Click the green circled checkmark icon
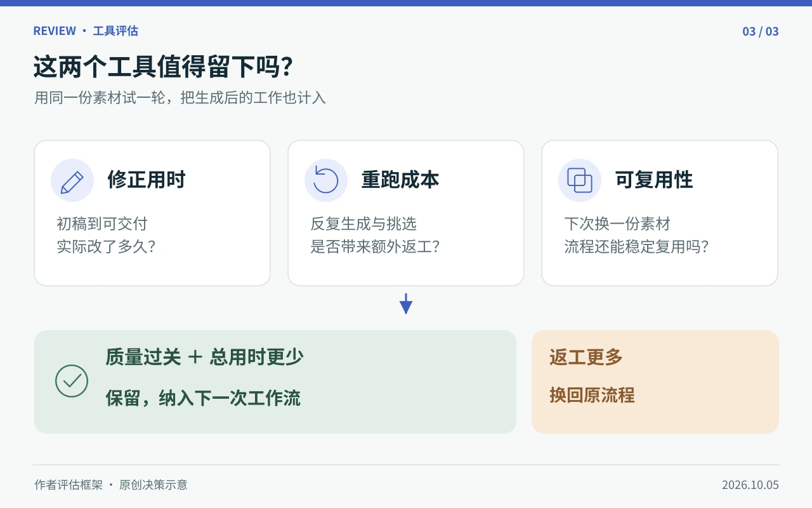This screenshot has height=508, width=812. point(72,381)
